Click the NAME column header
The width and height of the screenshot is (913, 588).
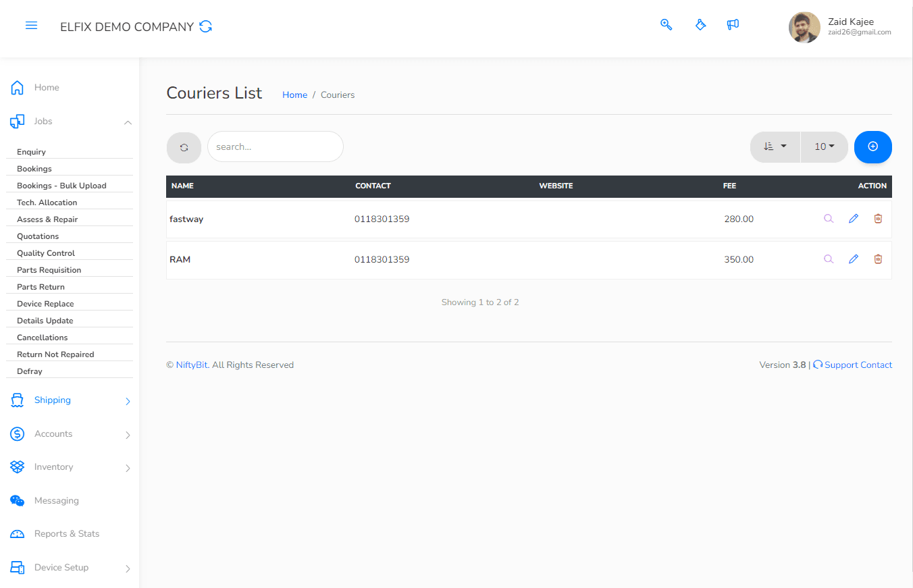(x=182, y=186)
